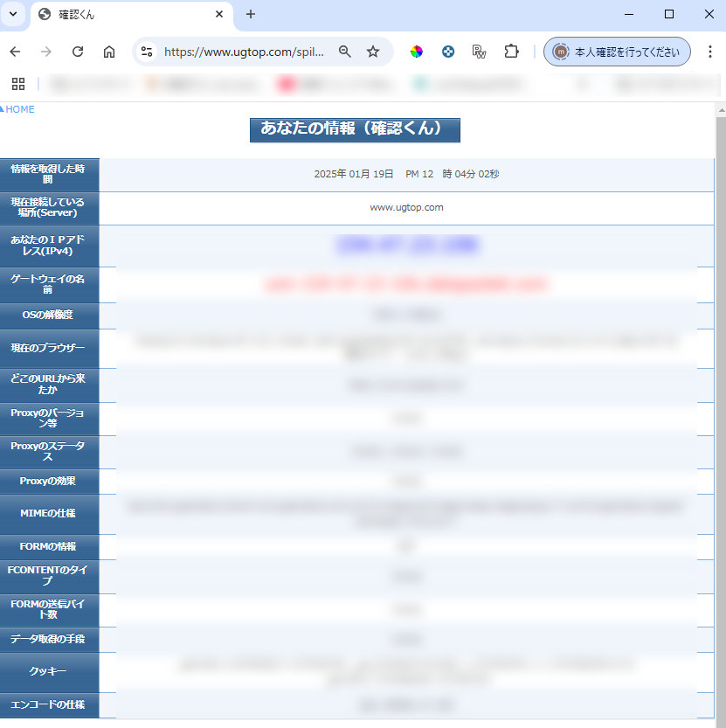Select the 確認くん tab
This screenshot has height=728, width=726.
(122, 14)
